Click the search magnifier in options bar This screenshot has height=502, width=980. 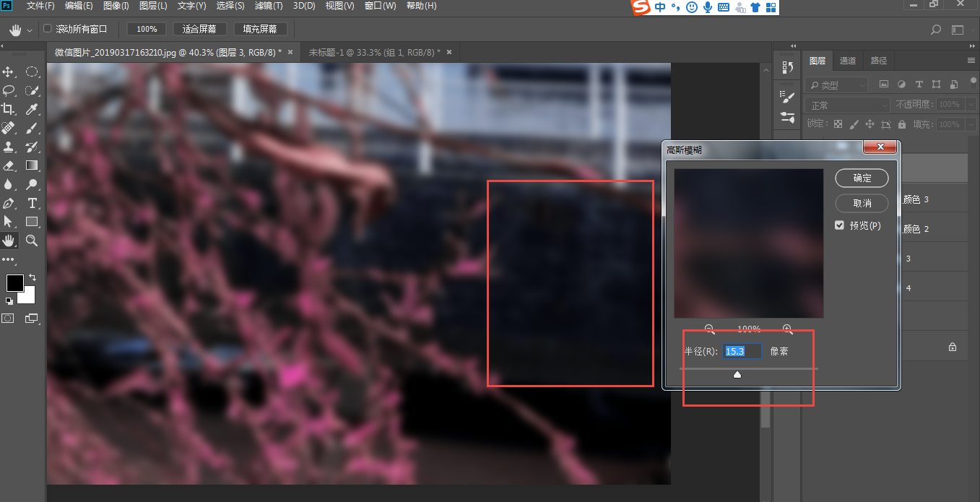(936, 30)
